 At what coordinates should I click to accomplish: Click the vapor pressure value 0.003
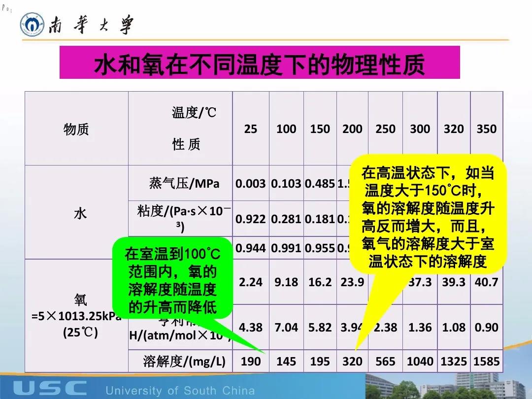coord(250,184)
